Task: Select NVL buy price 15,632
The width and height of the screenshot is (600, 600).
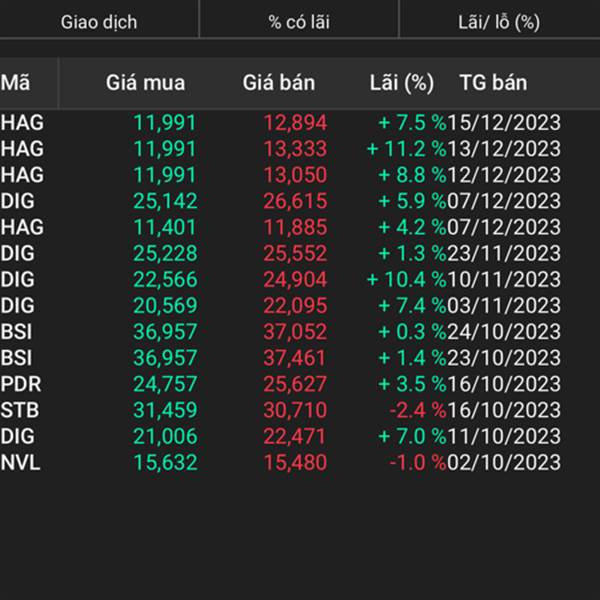Action: [165, 462]
